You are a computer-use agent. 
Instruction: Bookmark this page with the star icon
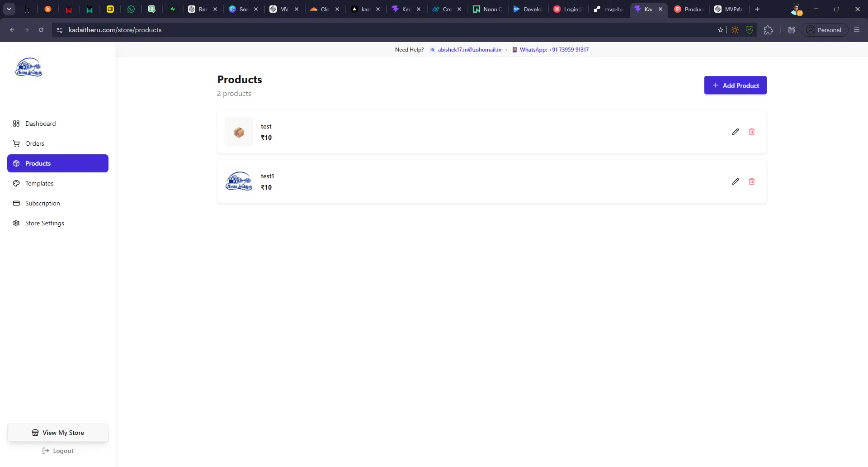tap(721, 30)
